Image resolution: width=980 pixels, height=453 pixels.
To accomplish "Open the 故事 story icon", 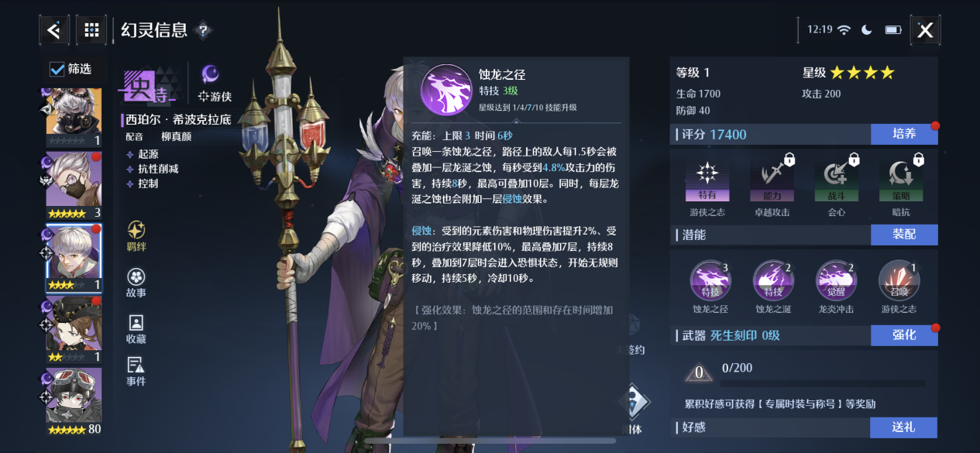I will pos(136,282).
